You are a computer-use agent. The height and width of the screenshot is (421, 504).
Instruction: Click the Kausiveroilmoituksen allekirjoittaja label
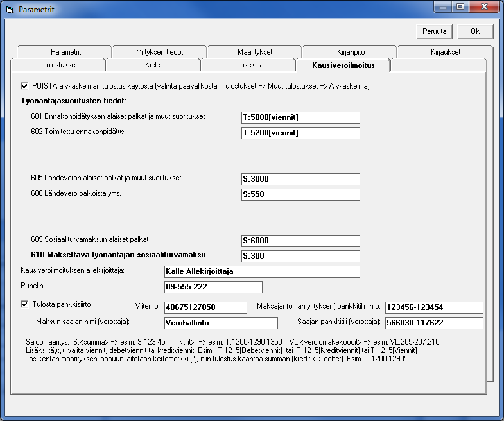click(x=73, y=270)
